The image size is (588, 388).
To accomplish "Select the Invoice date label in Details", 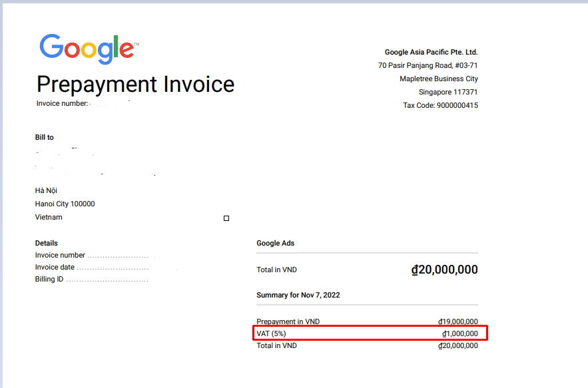I will coord(55,267).
